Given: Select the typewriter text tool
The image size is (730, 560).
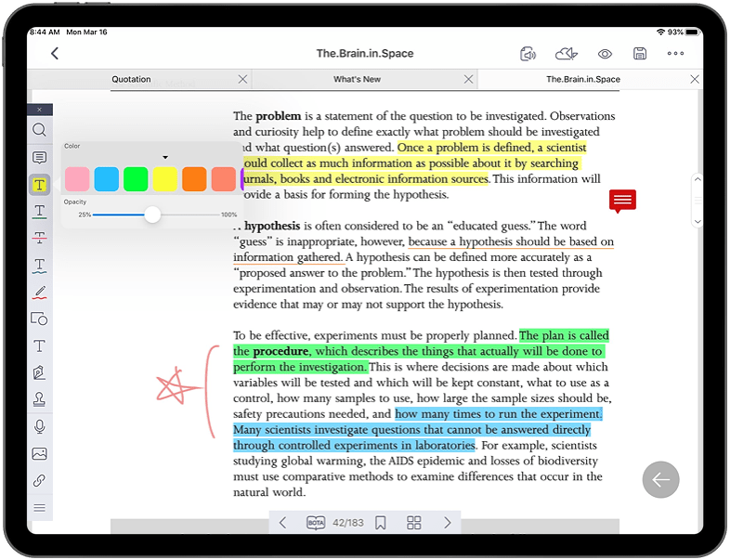Looking at the screenshot, I should [40, 345].
